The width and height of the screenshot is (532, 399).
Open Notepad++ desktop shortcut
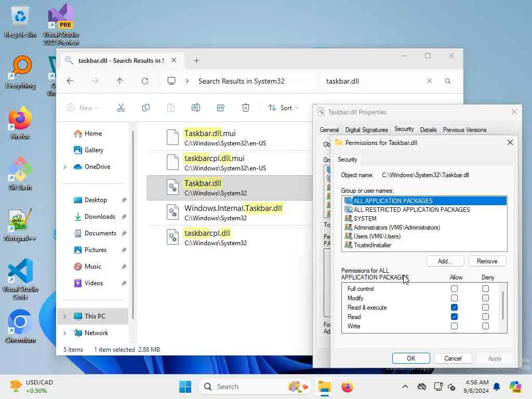point(20,224)
